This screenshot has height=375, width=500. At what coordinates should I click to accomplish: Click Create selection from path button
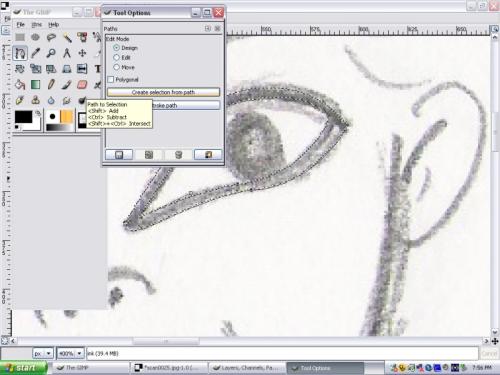point(163,92)
